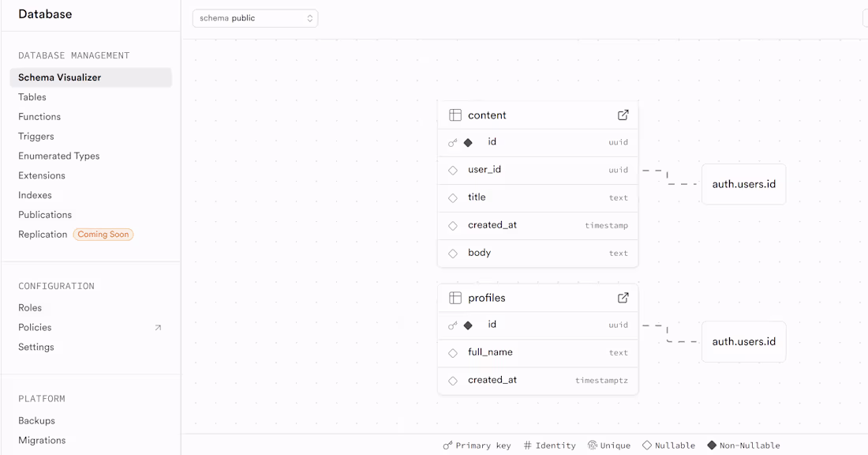Open profiles table via external-link icon

pos(623,298)
